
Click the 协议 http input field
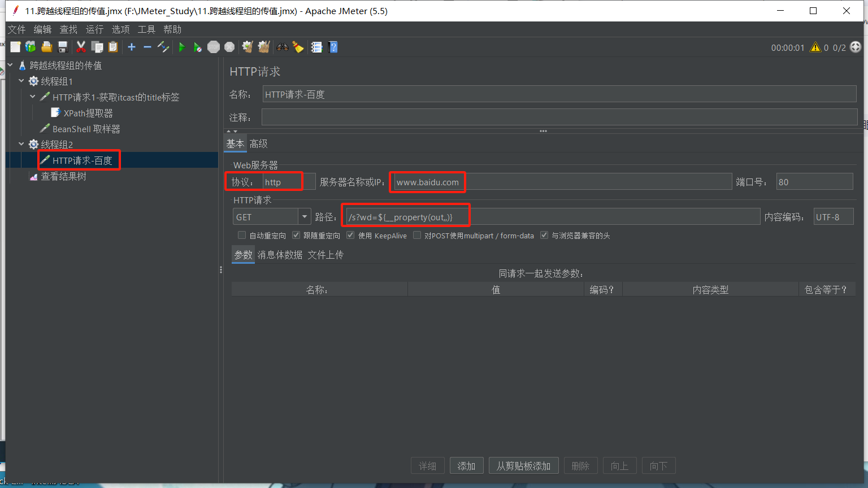[289, 182]
